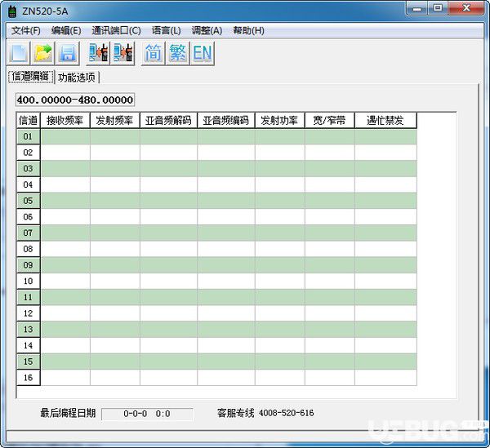Click the 客服专线 4008-520-616 text
490x448 pixels.
tap(265, 413)
